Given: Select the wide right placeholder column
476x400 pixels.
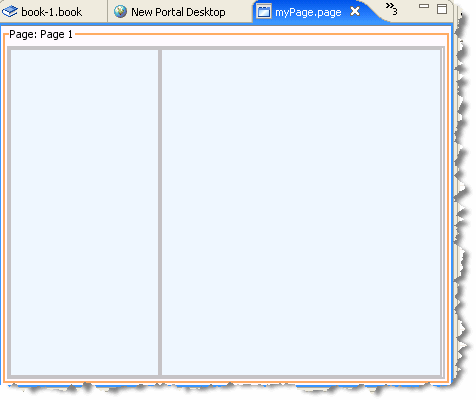Looking at the screenshot, I should click(301, 212).
